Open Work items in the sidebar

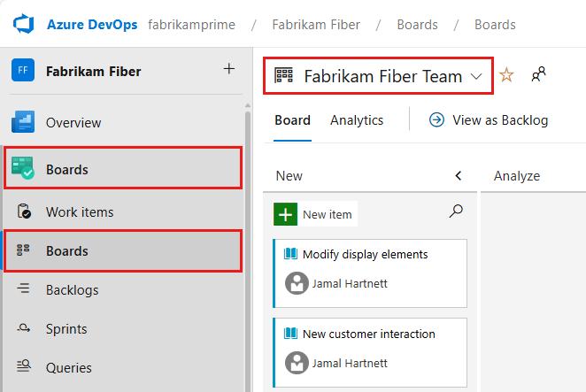(80, 212)
